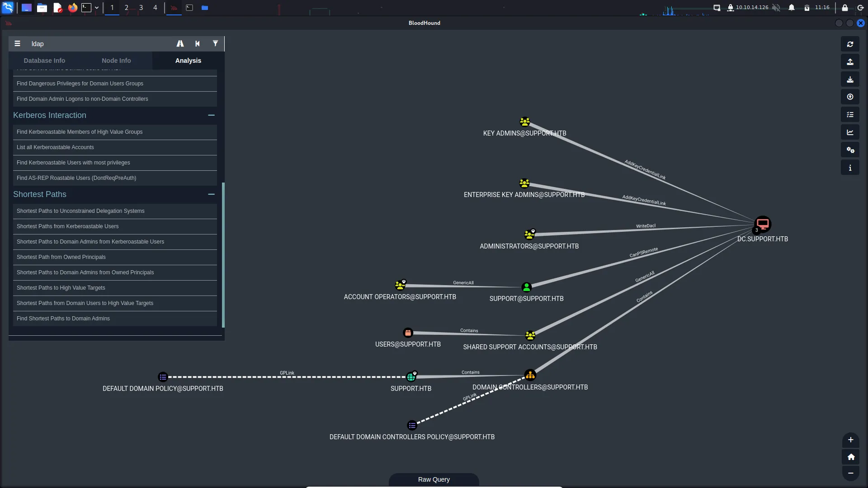Screen dimensions: 868x488
Task: Run Shortest Path from Owned Principals
Action: (115, 257)
